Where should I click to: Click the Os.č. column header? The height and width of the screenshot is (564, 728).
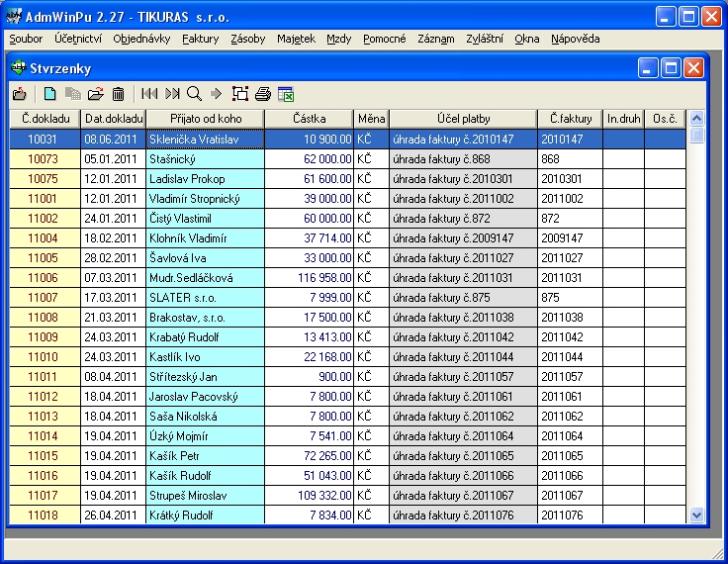[x=665, y=119]
